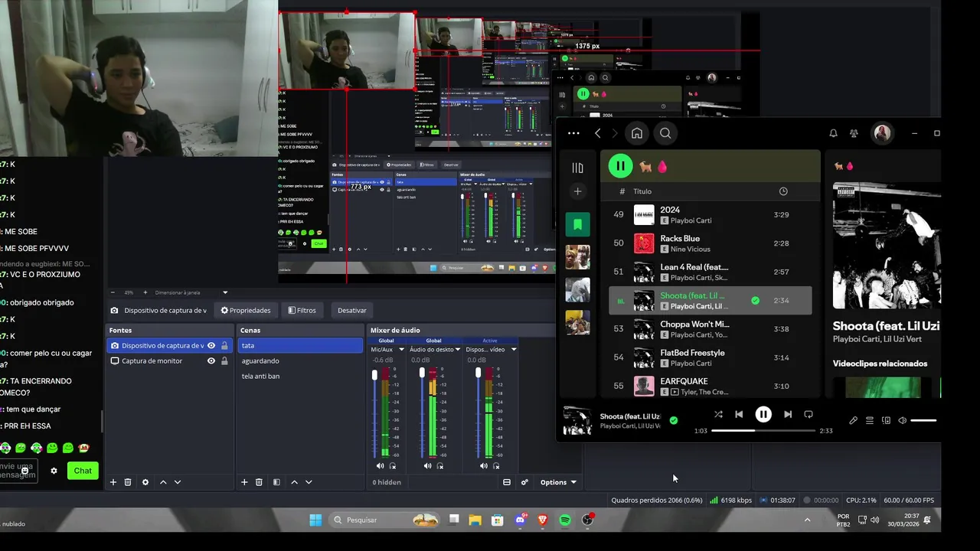Open advanced audio properties gears icon
This screenshot has width=980, height=551.
click(524, 482)
